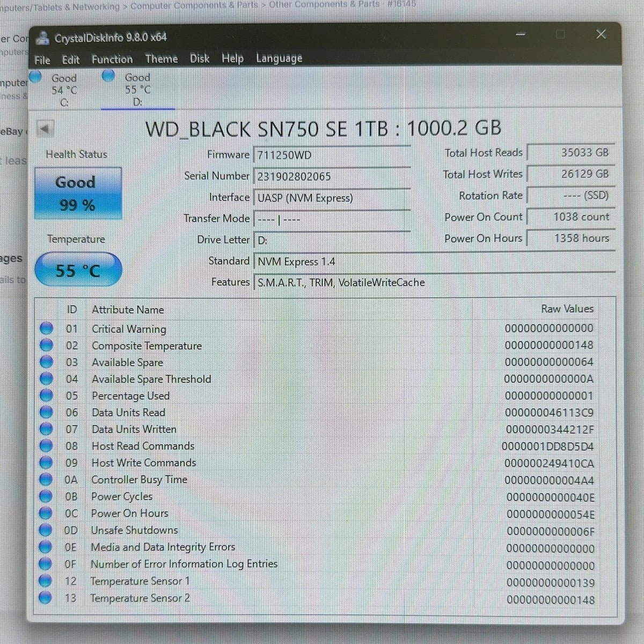Click the blue status circle above D: drive
The width and height of the screenshot is (644, 644).
pyautogui.click(x=108, y=76)
